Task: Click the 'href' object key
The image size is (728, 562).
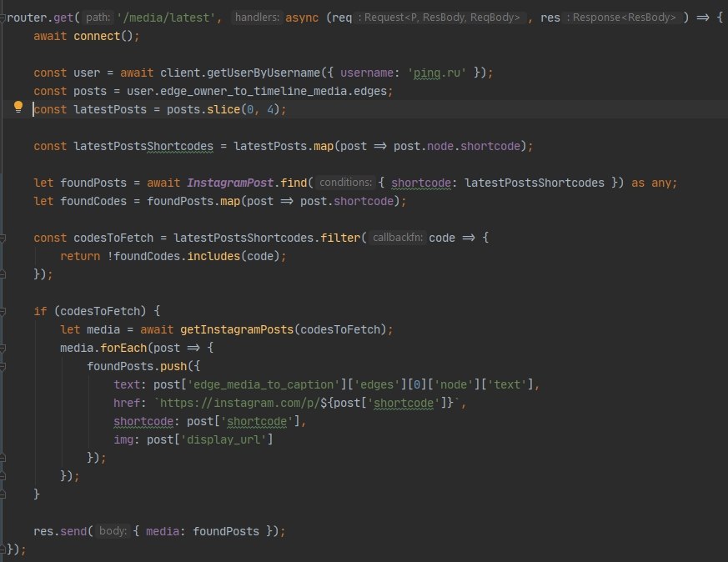Action: (127, 404)
